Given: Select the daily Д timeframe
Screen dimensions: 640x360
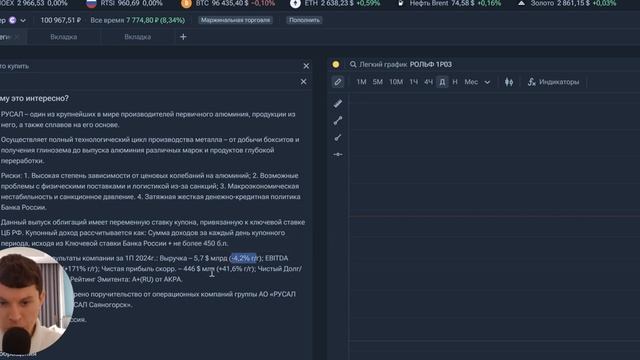Looking at the screenshot, I should [442, 82].
